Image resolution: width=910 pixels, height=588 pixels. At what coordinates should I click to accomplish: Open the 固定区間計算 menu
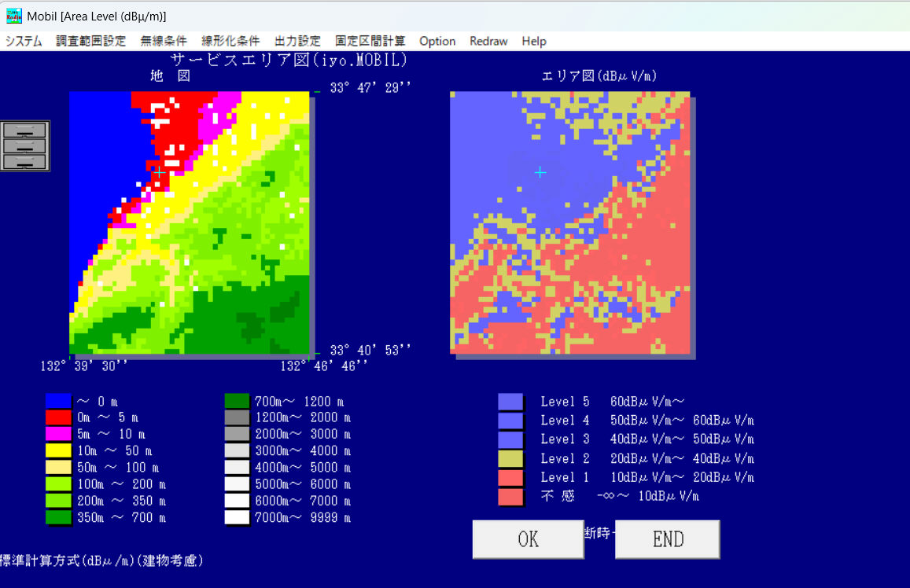point(370,42)
